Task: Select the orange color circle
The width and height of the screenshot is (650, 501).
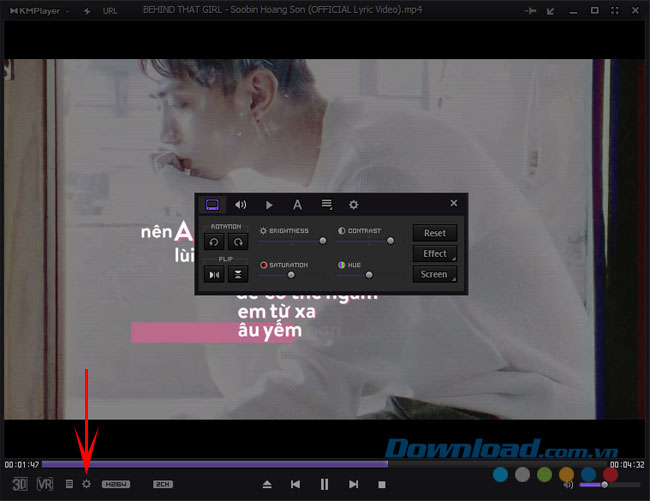Action: click(566, 474)
